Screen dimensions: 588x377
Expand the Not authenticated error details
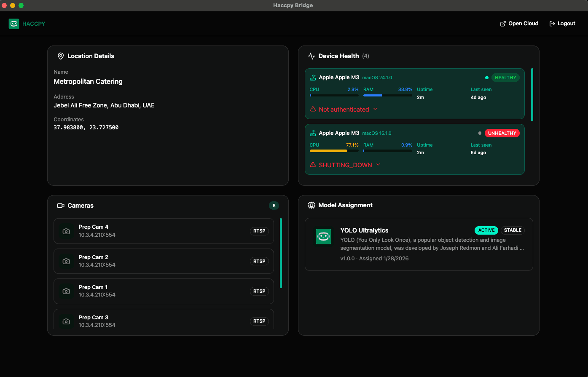coord(375,109)
